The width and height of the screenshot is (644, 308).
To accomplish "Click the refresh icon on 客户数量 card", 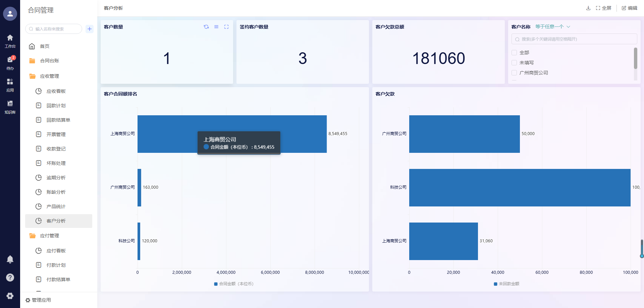I will click(206, 27).
